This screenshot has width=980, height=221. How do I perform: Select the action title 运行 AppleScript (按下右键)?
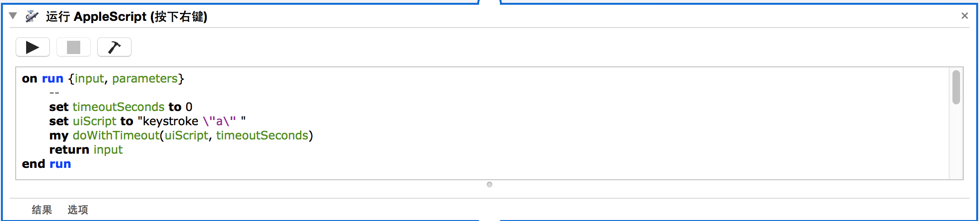coord(126,17)
